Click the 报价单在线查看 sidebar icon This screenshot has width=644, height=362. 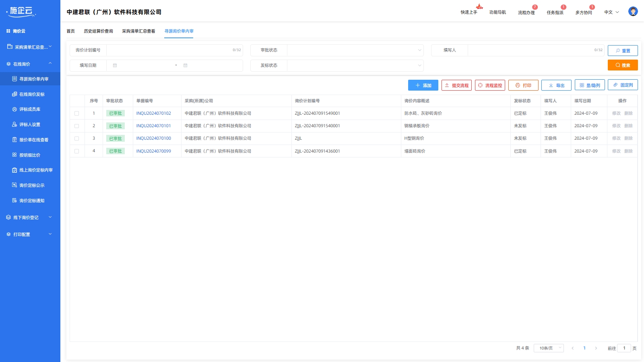14,140
